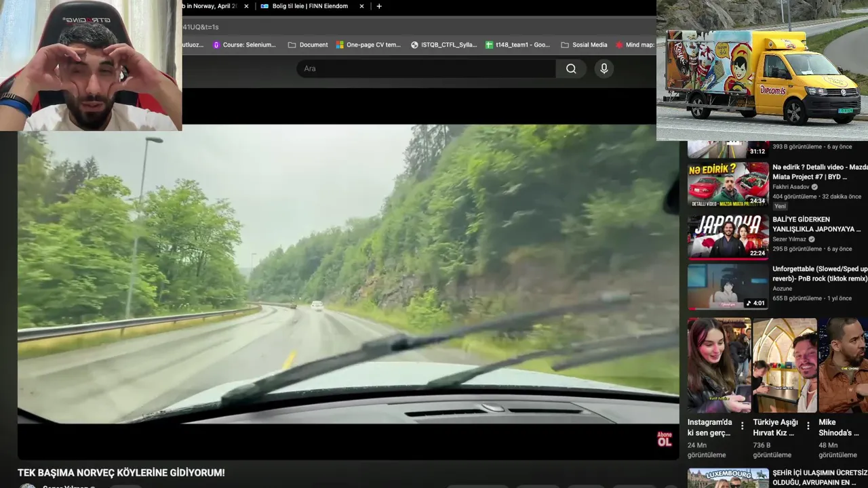Switch to the Bolig til leie FINN Eiendom tab

coord(310,6)
